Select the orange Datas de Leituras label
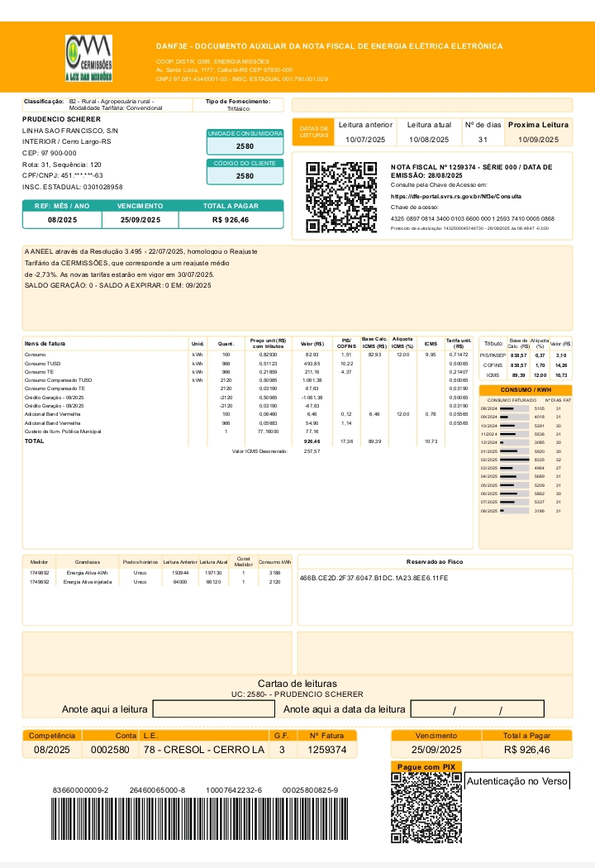595x868 pixels. coord(313,132)
